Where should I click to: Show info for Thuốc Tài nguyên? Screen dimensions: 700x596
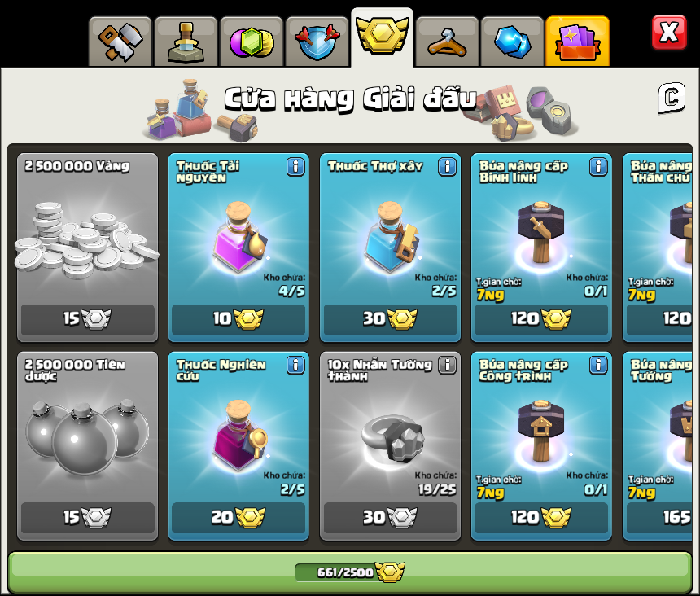[x=295, y=167]
